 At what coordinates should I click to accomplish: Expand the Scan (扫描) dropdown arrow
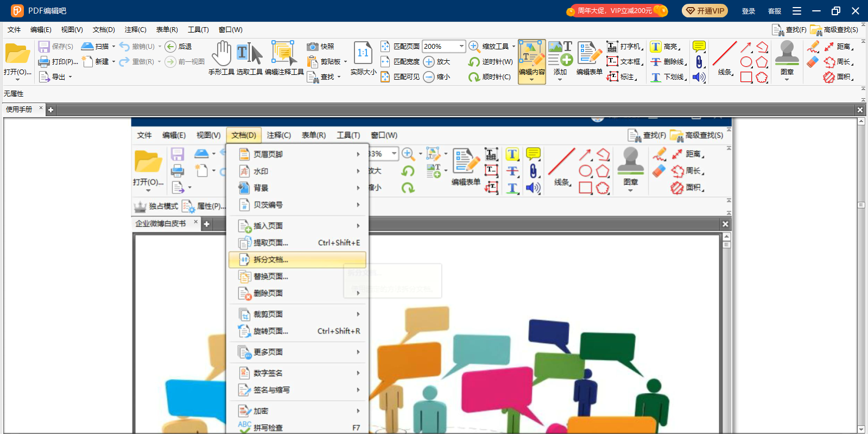tap(113, 47)
